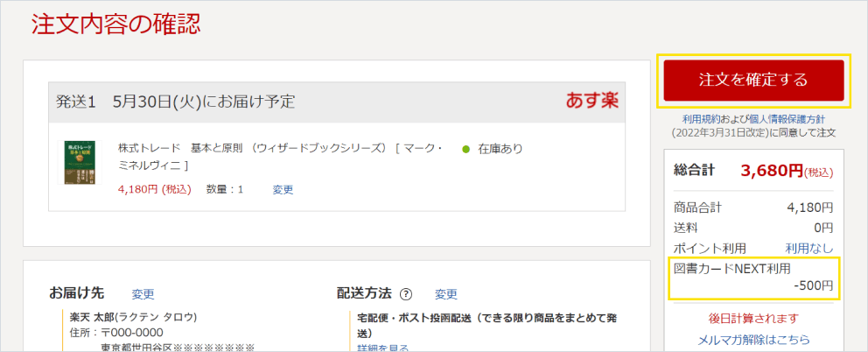The width and height of the screenshot is (868, 352).
Task: Click 変更 next to お届け先
Action: click(143, 294)
